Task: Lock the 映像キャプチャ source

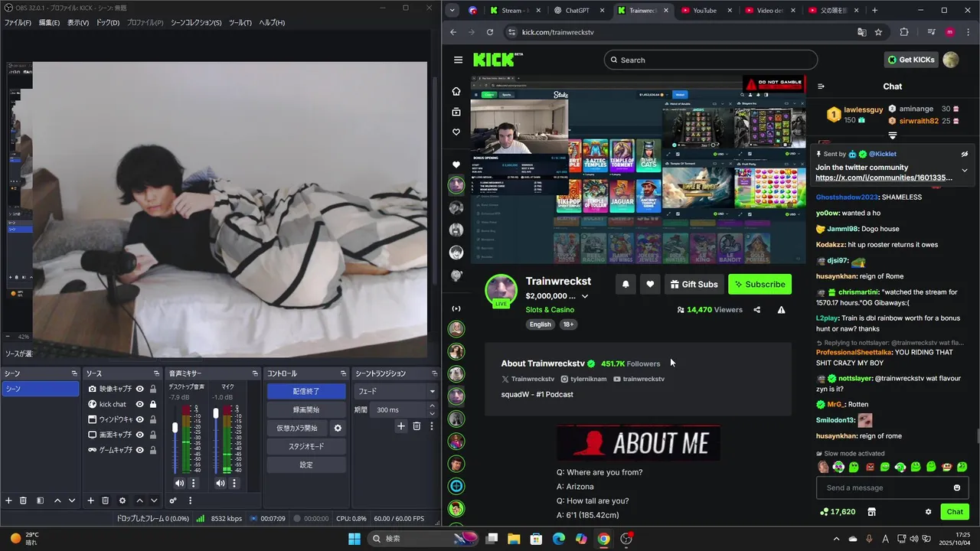Action: tap(153, 389)
